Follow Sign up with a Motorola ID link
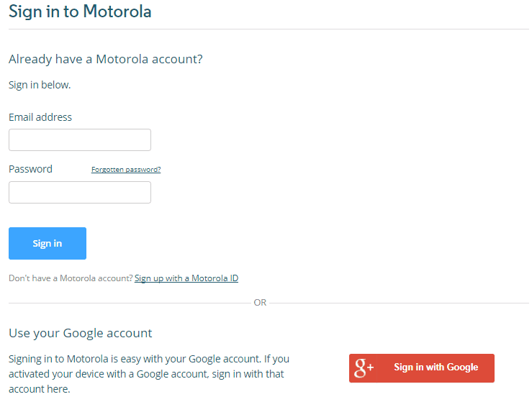The width and height of the screenshot is (532, 402). pos(186,278)
